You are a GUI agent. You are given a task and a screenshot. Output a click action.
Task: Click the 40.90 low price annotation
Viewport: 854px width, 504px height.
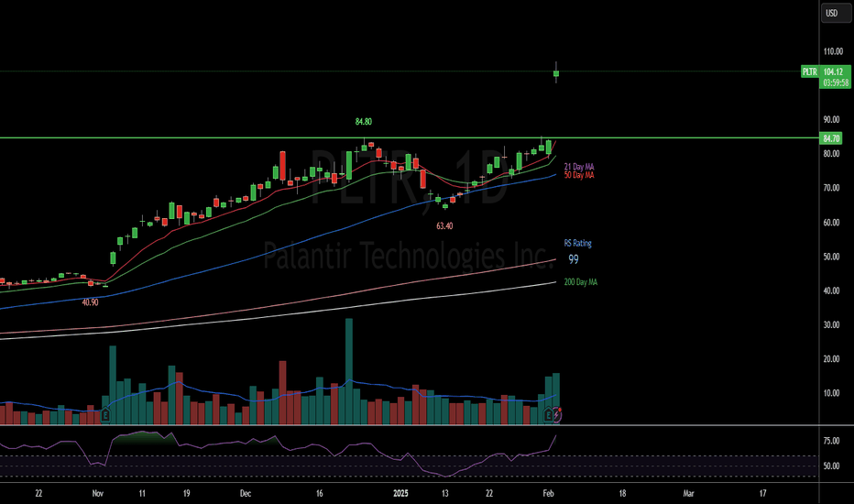click(90, 302)
